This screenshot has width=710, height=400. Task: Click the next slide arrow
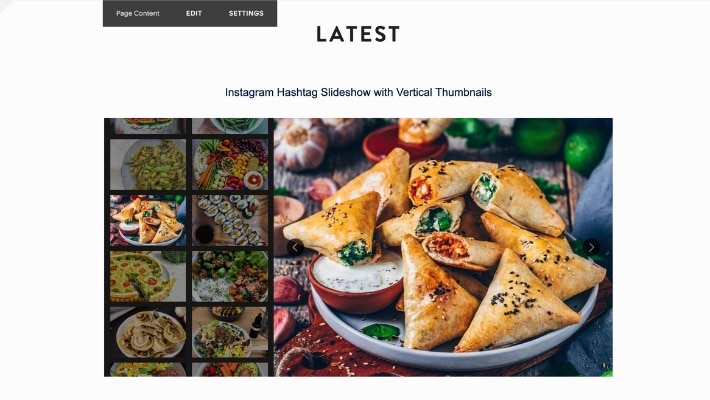(591, 247)
